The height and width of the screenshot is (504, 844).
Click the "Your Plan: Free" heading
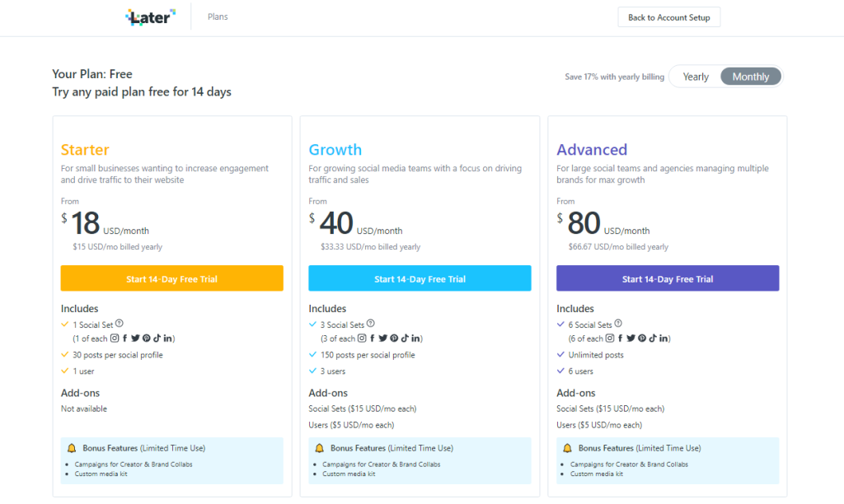click(x=92, y=74)
